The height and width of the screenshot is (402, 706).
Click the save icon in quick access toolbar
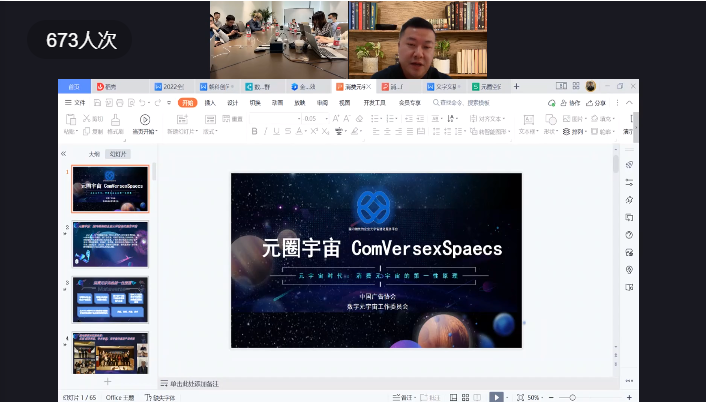pos(97,103)
